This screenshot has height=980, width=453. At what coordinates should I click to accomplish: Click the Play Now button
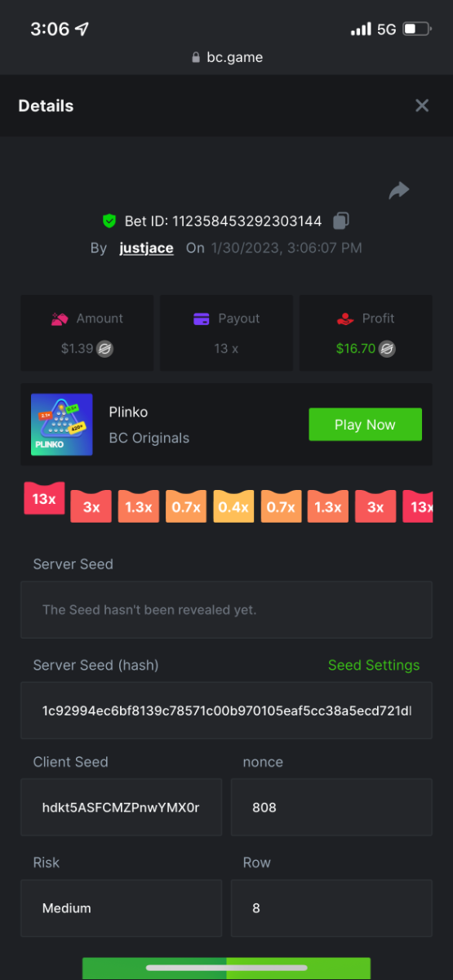click(365, 425)
